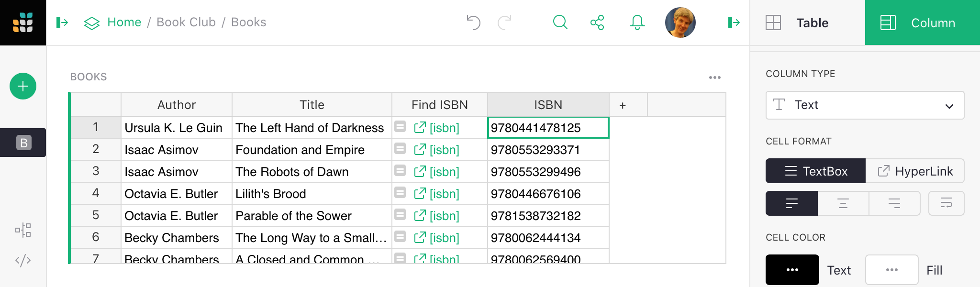Open the share document icon
The width and height of the screenshot is (980, 287).
[x=597, y=22]
